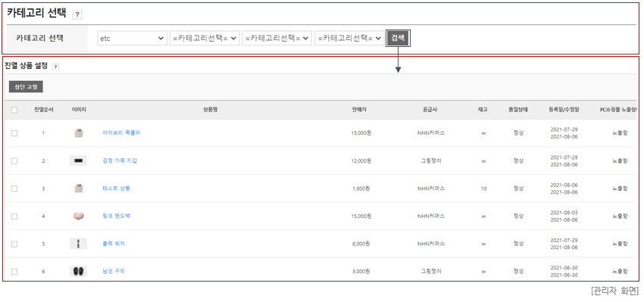Open the 남성 구두 shoe thumbnail
Screen dimensions: 644x302
[x=79, y=271]
